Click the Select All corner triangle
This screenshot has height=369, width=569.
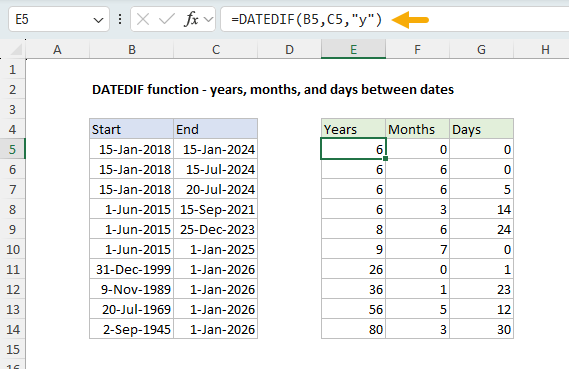17,49
